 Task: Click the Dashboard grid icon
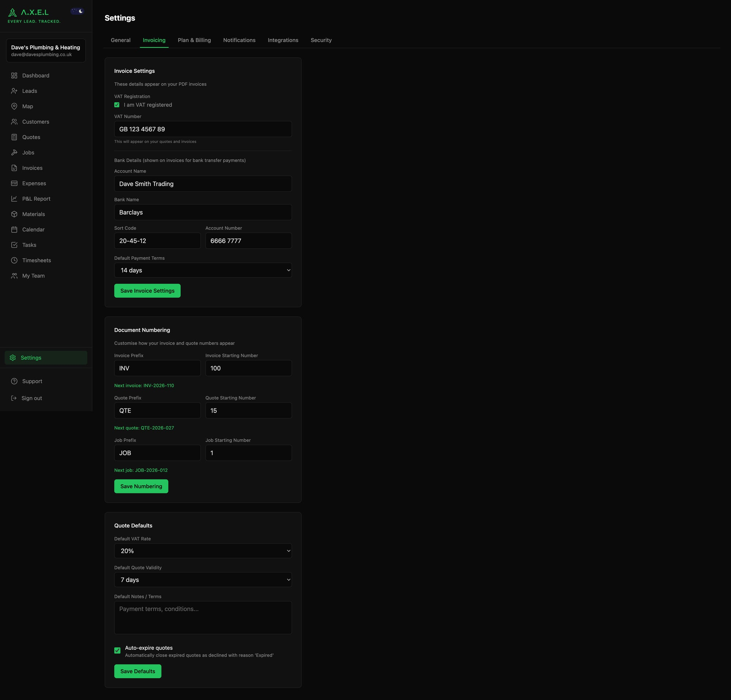click(14, 75)
